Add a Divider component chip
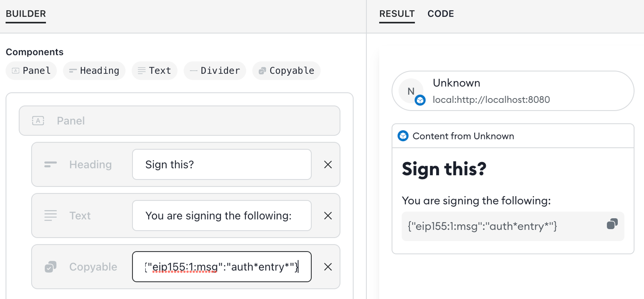 click(215, 71)
